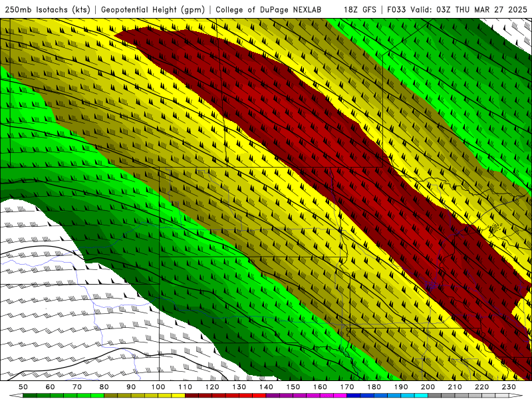Viewport: 532px width, 399px height.
Task: Click the 140 value on the color scale
Action: [x=267, y=387]
